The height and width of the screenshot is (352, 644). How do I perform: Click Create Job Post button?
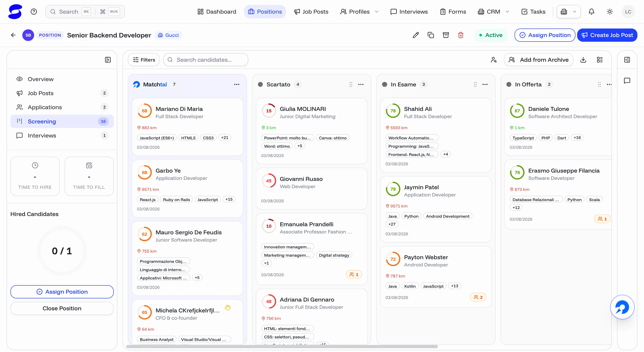click(x=607, y=35)
